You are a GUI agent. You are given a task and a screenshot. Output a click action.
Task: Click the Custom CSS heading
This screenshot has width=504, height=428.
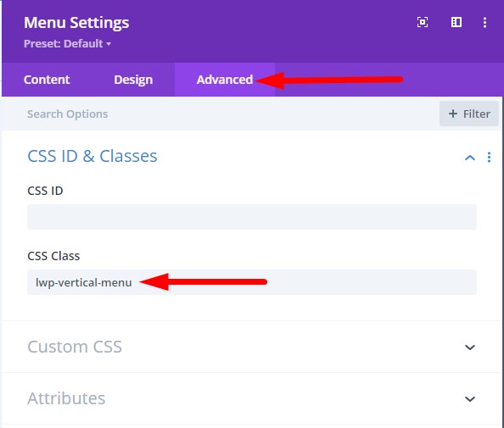pos(75,347)
